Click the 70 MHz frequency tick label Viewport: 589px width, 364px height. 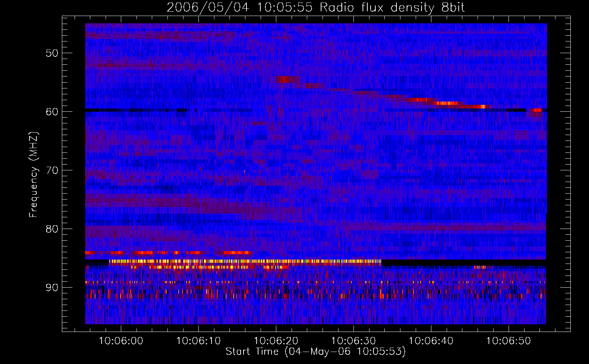52,170
